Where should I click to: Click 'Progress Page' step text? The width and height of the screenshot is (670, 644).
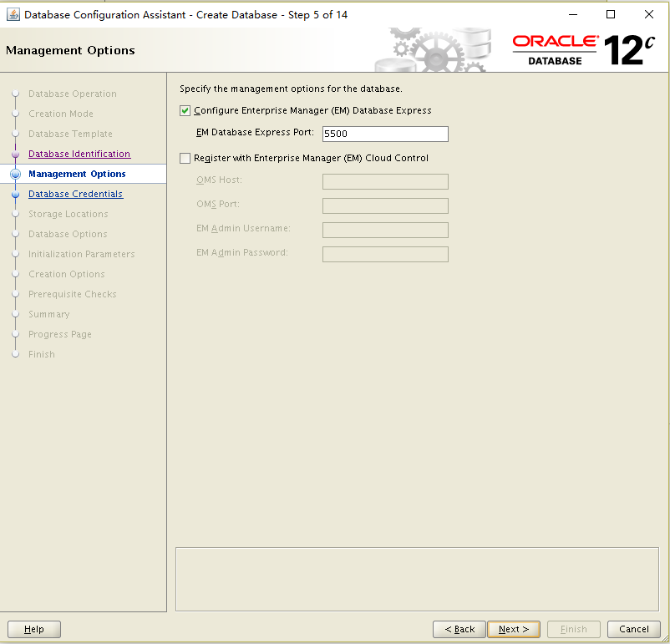[60, 335]
